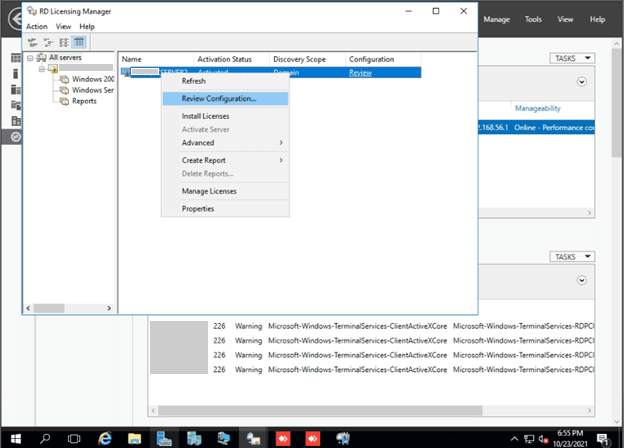Viewport: 624px width, 448px height.
Task: Select the Windows Ser tree item
Action: pyautogui.click(x=93, y=90)
